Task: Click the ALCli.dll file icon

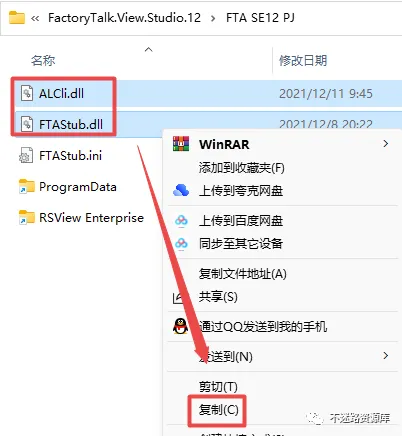Action: pos(27,93)
